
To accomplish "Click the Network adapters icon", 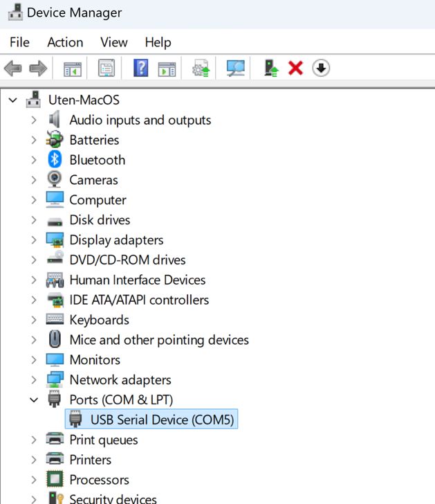I will [55, 379].
